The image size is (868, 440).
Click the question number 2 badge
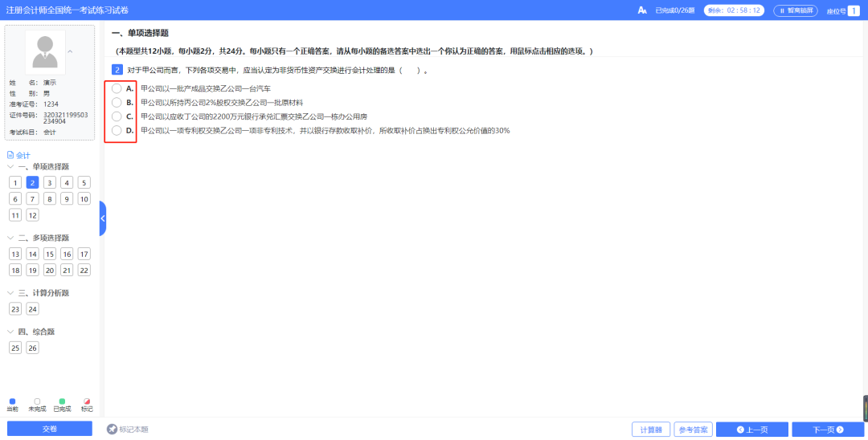117,70
